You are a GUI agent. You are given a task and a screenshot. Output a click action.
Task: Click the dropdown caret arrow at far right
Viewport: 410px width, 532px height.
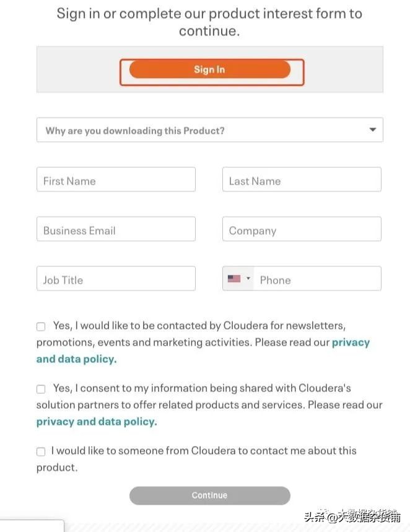tap(373, 130)
